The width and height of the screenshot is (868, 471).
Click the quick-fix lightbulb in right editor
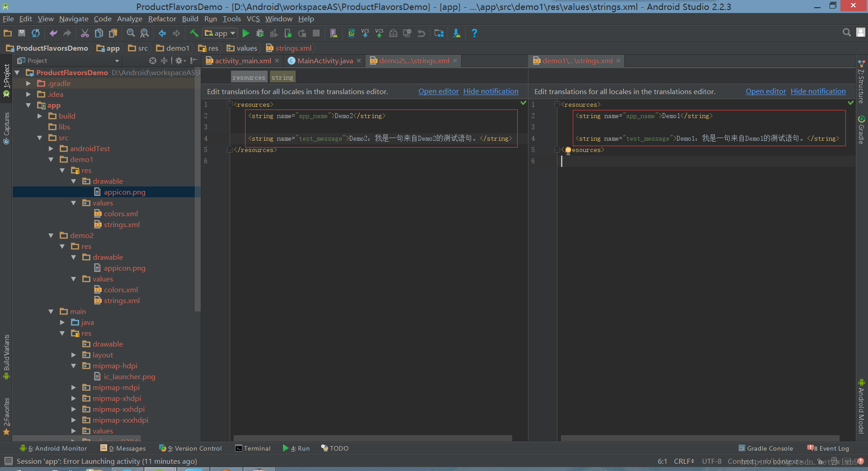pos(568,150)
